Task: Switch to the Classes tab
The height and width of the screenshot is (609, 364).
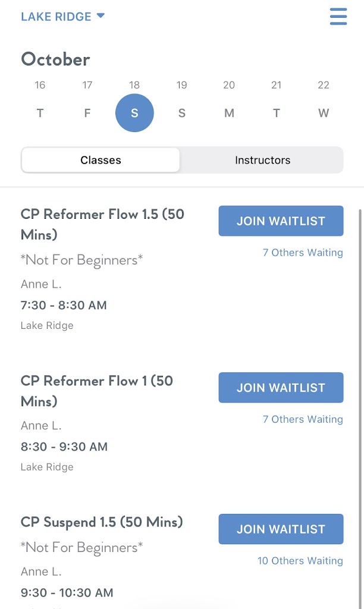Action: [x=101, y=160]
